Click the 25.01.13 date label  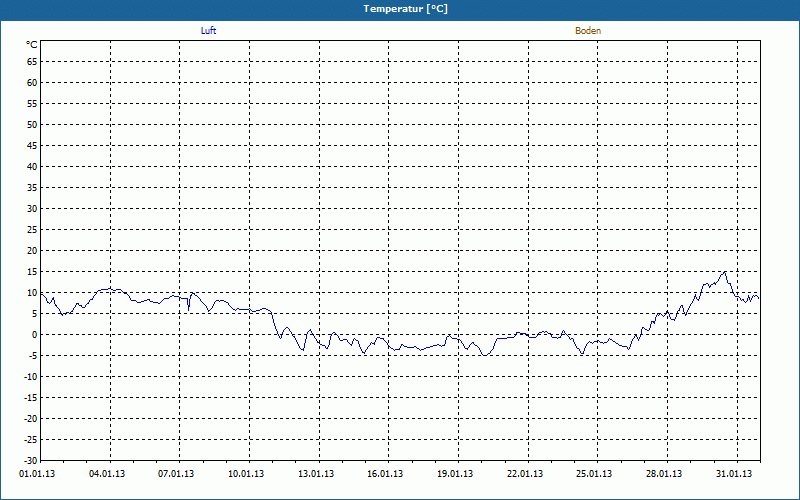594,474
